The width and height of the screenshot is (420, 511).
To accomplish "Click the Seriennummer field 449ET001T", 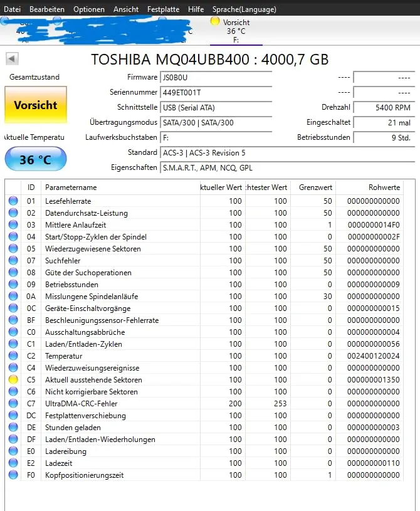I will click(x=216, y=93).
